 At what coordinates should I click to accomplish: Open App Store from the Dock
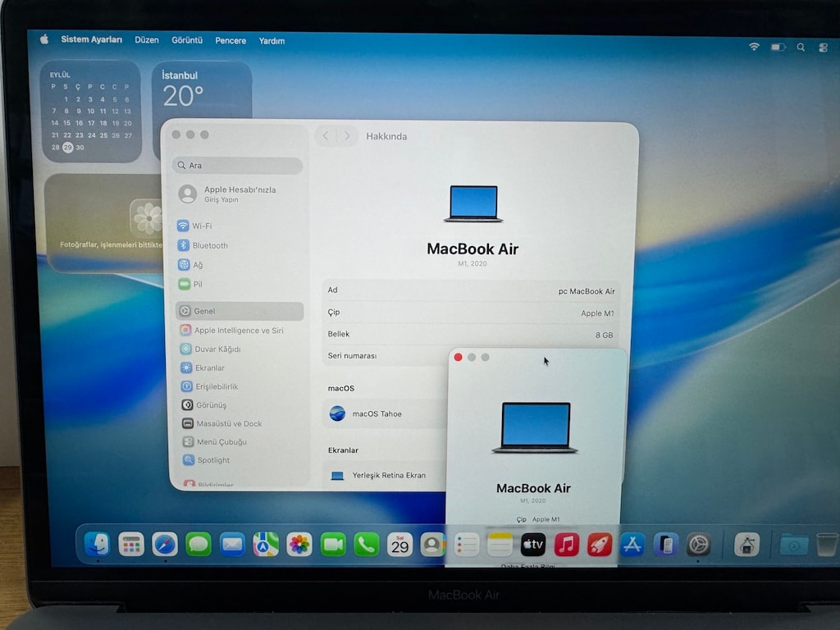(x=632, y=545)
